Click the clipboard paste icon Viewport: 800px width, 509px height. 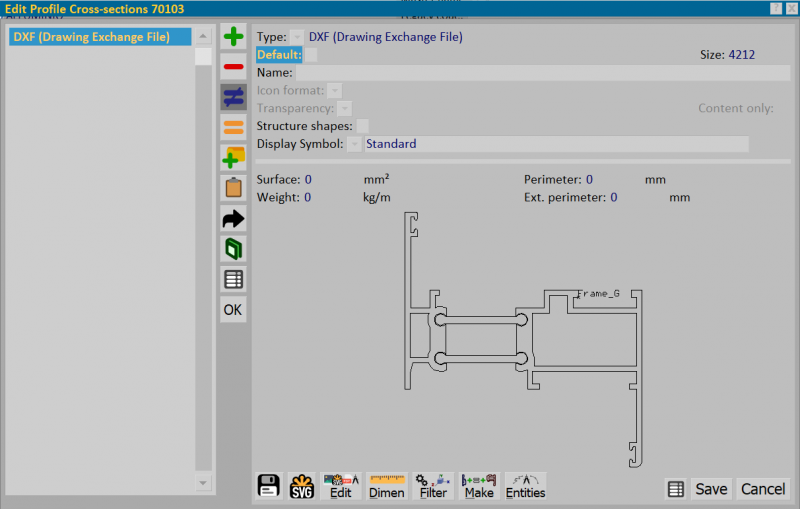(234, 188)
